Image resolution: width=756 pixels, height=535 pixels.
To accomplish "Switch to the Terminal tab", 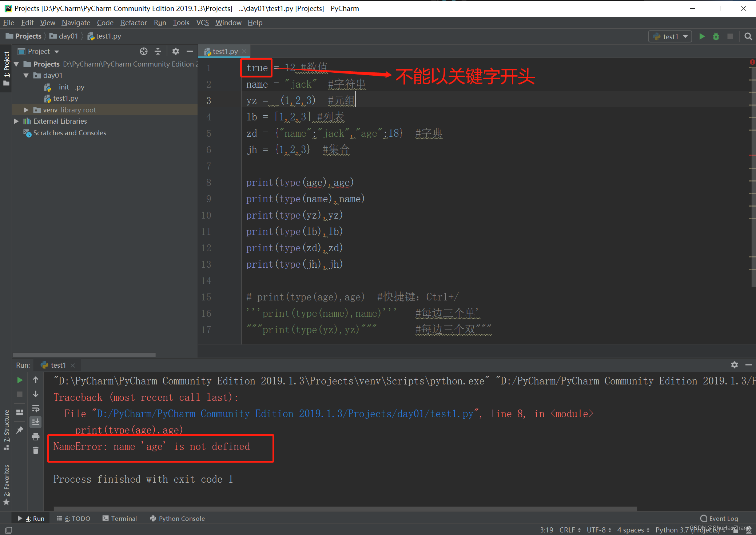I will point(120,518).
